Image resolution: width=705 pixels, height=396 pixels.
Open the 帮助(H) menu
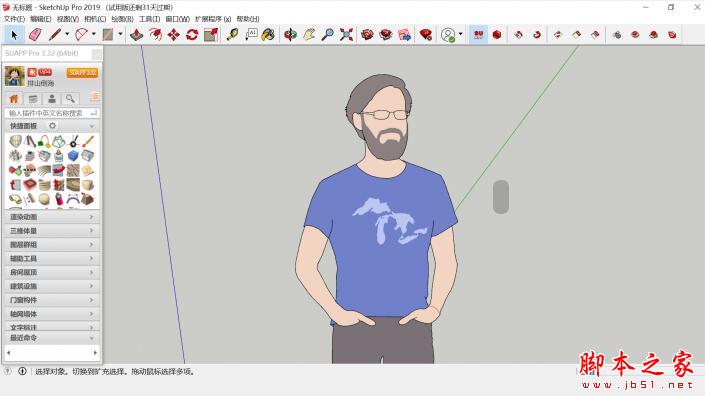pos(248,19)
